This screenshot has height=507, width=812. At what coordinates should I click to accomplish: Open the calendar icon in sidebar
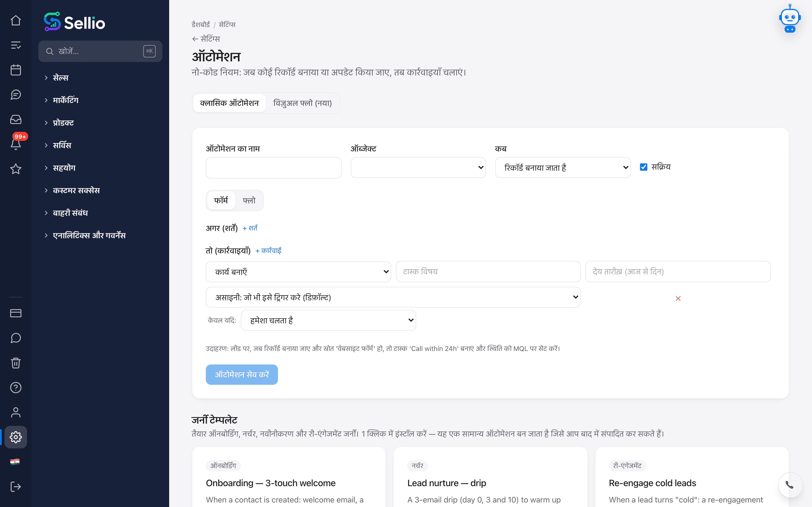(x=16, y=70)
